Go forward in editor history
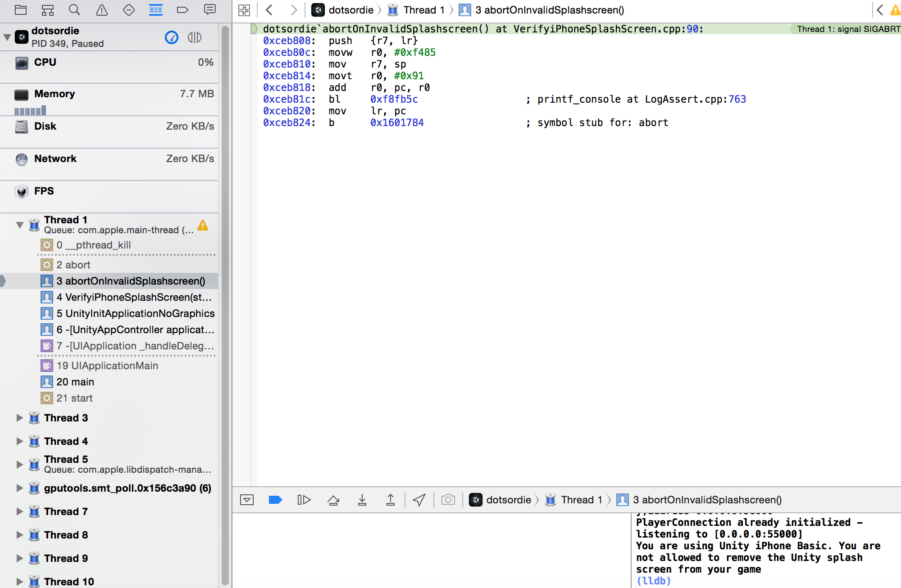The width and height of the screenshot is (901, 588). (x=294, y=9)
